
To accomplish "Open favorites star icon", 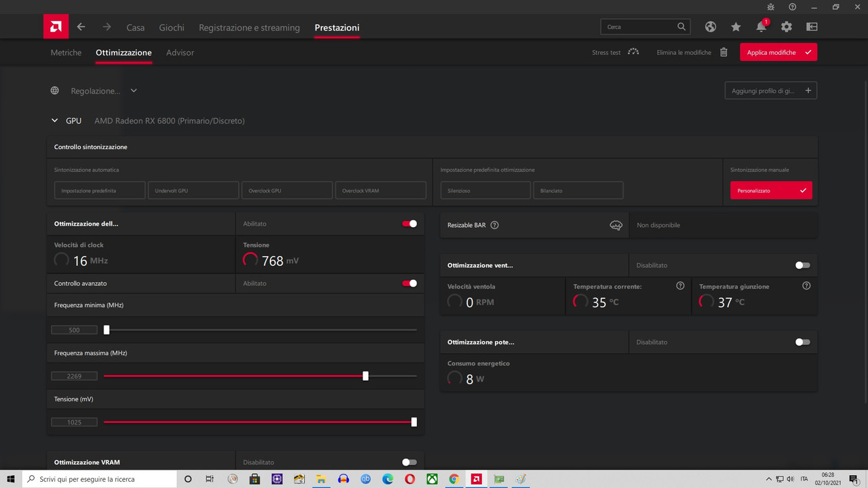I will pyautogui.click(x=736, y=27).
